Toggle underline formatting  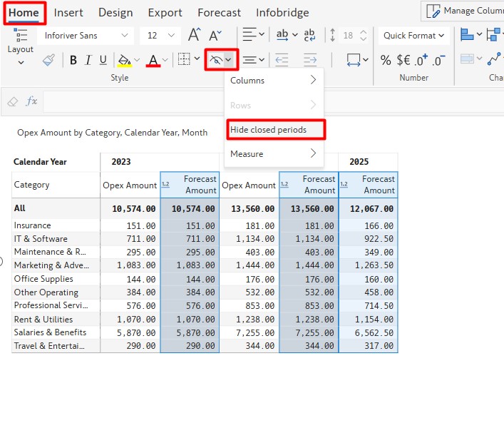(103, 61)
